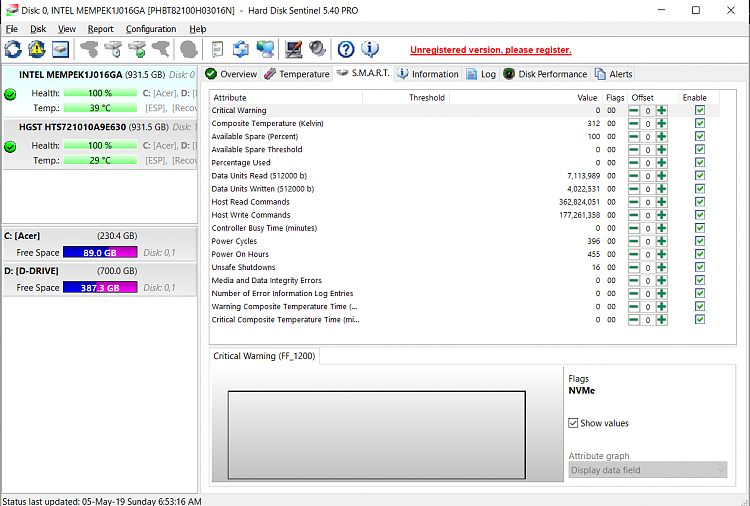Click minus offset for Composite Temperature
750x506 pixels.
(x=634, y=123)
